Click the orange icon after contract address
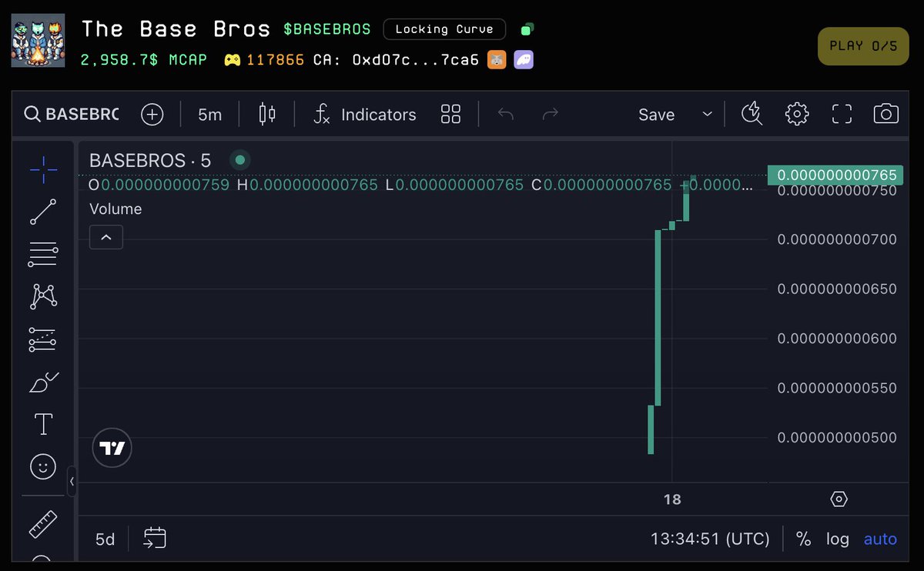This screenshot has width=924, height=571. tap(497, 59)
